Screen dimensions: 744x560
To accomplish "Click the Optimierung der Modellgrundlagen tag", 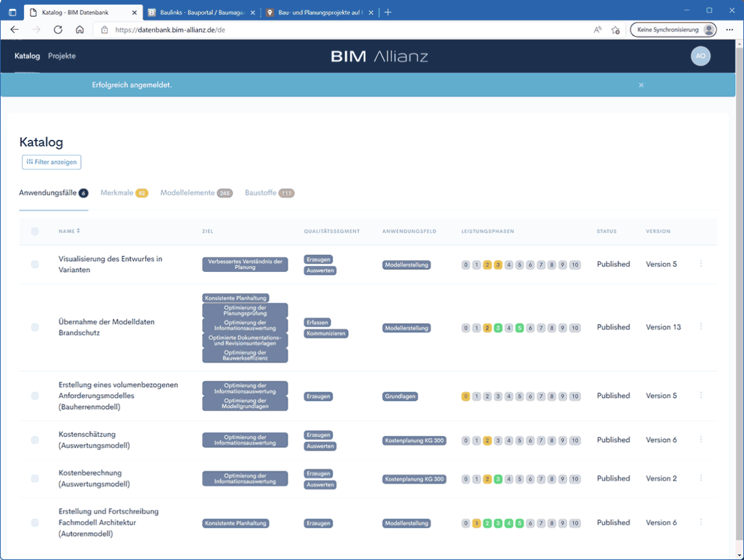I will coord(245,403).
